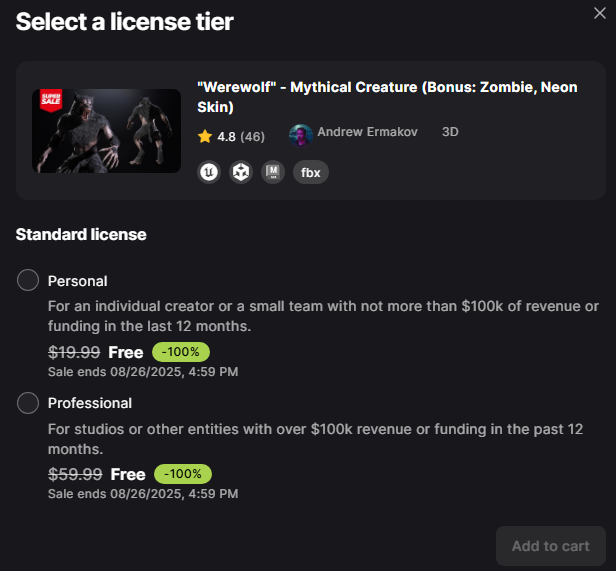Click the yellow star rating icon
The width and height of the screenshot is (616, 571).
[205, 135]
